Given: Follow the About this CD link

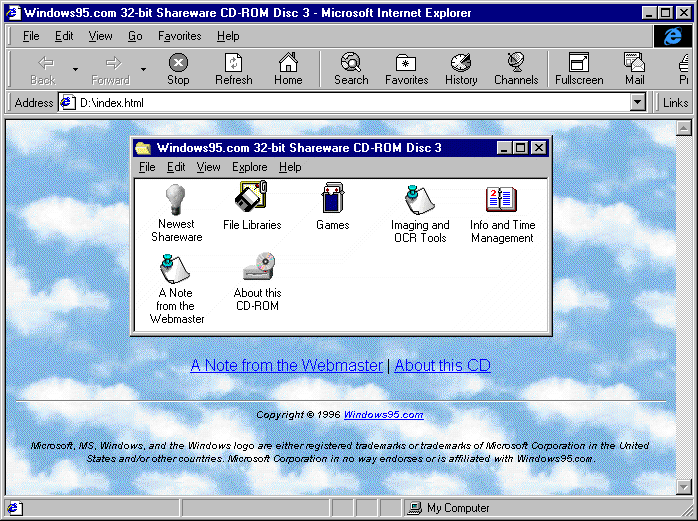Looking at the screenshot, I should pyautogui.click(x=442, y=366).
